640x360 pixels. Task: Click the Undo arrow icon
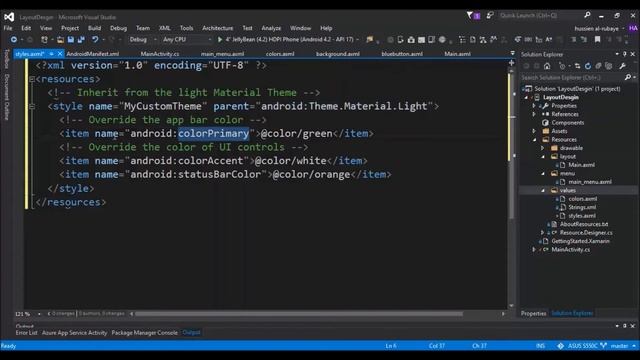95,40
